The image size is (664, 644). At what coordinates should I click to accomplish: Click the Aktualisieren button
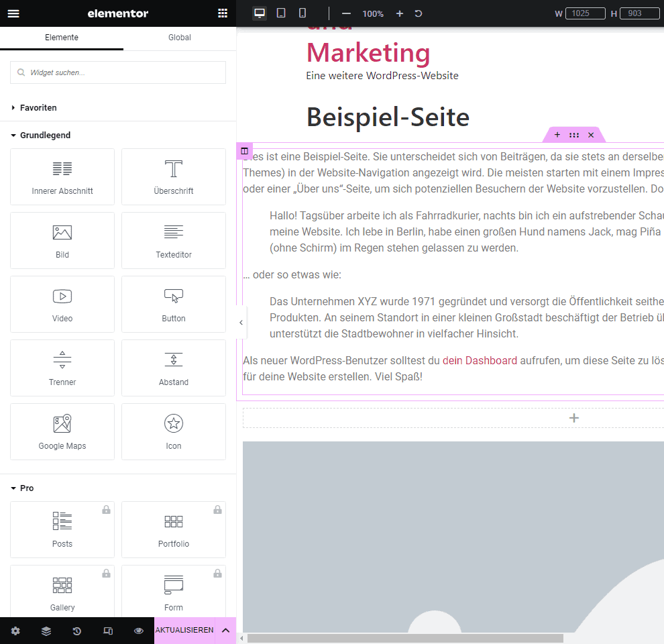(184, 631)
